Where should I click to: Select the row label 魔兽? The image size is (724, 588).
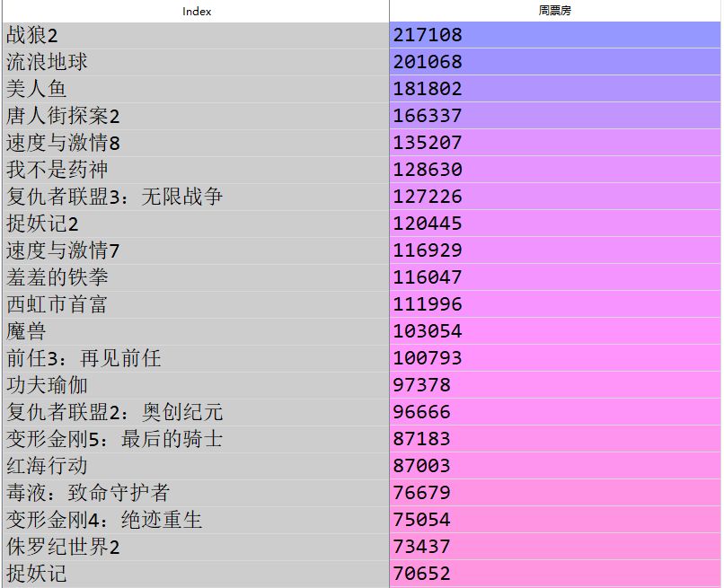pos(196,331)
